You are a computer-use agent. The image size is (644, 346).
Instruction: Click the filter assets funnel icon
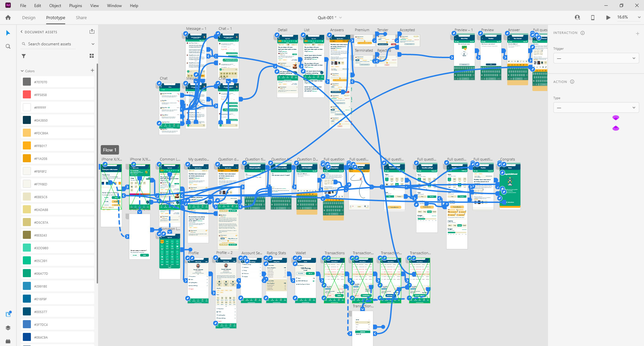point(24,56)
